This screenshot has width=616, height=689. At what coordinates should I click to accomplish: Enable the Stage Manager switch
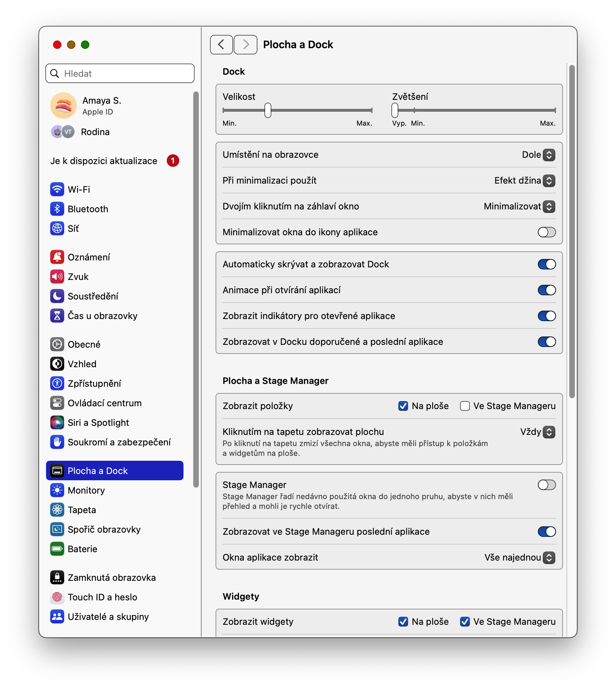point(547,485)
